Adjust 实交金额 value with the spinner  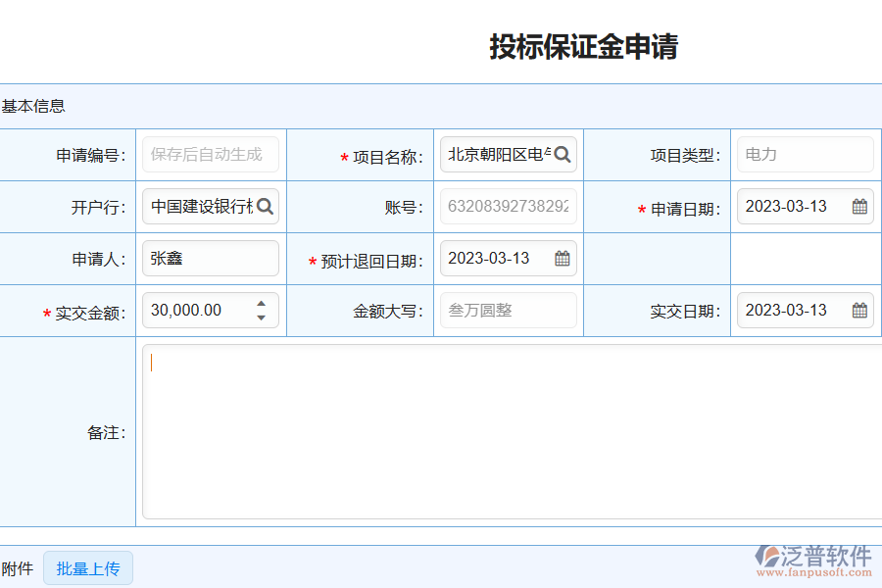[x=261, y=311]
